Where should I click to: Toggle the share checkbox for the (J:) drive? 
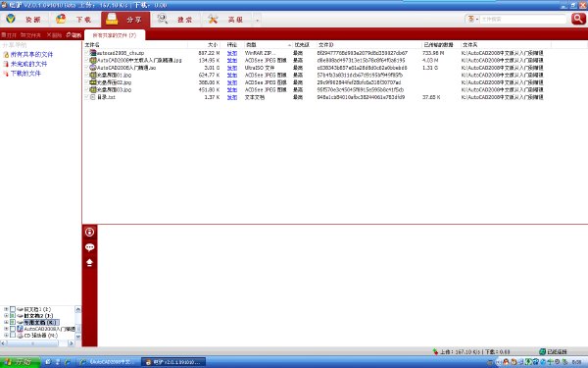pos(13,315)
